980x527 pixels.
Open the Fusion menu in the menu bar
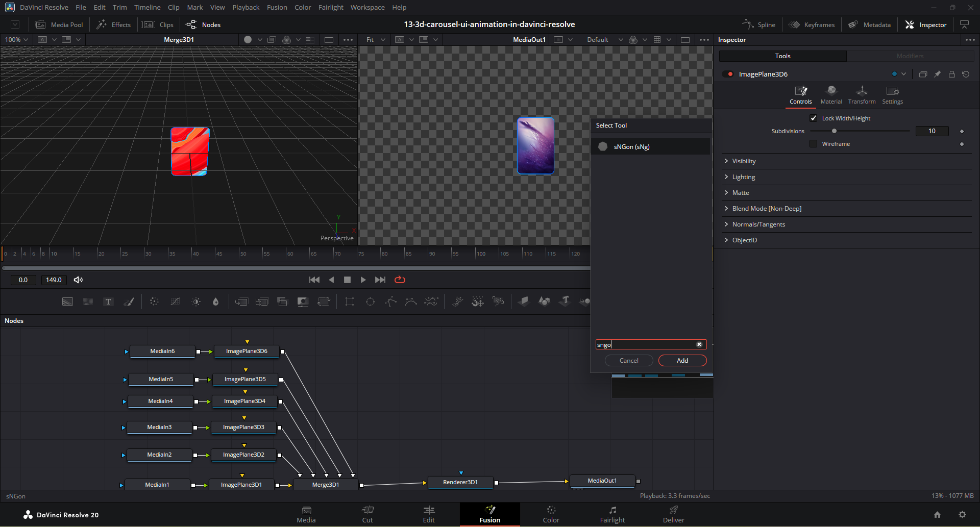click(277, 7)
